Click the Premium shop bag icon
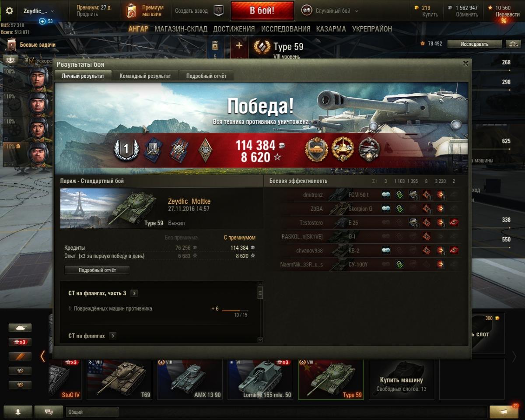The image size is (525, 420). [131, 11]
